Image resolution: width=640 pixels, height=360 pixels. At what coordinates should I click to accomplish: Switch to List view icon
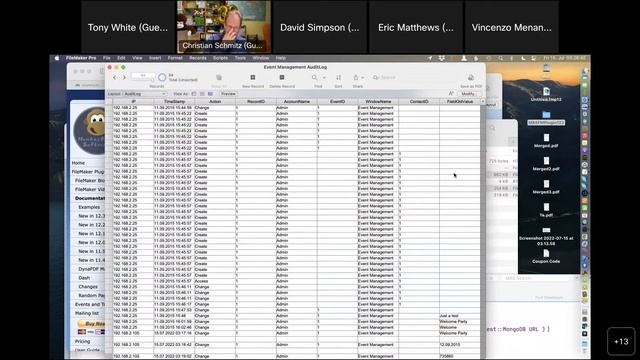tap(202, 94)
